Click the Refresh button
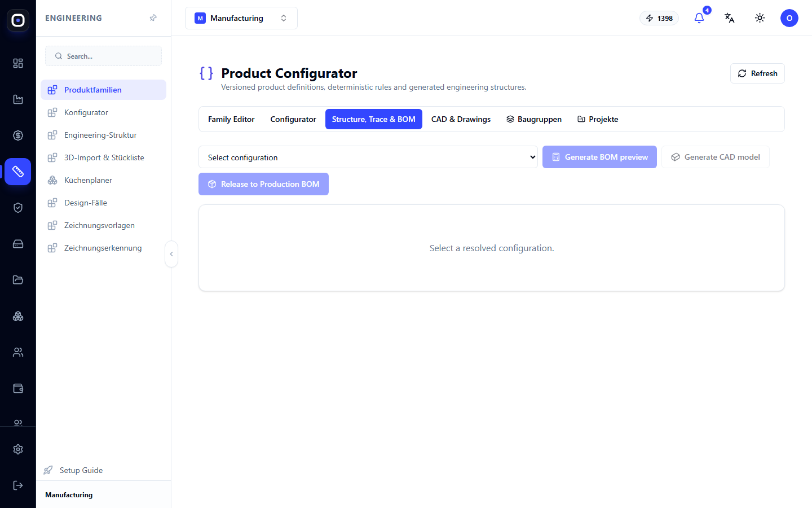The height and width of the screenshot is (508, 812). pos(757,73)
